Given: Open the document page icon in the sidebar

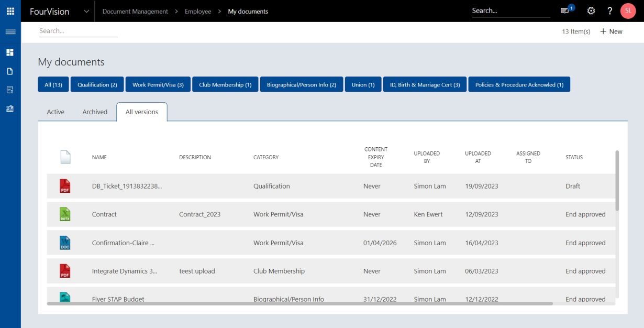Looking at the screenshot, I should [10, 71].
